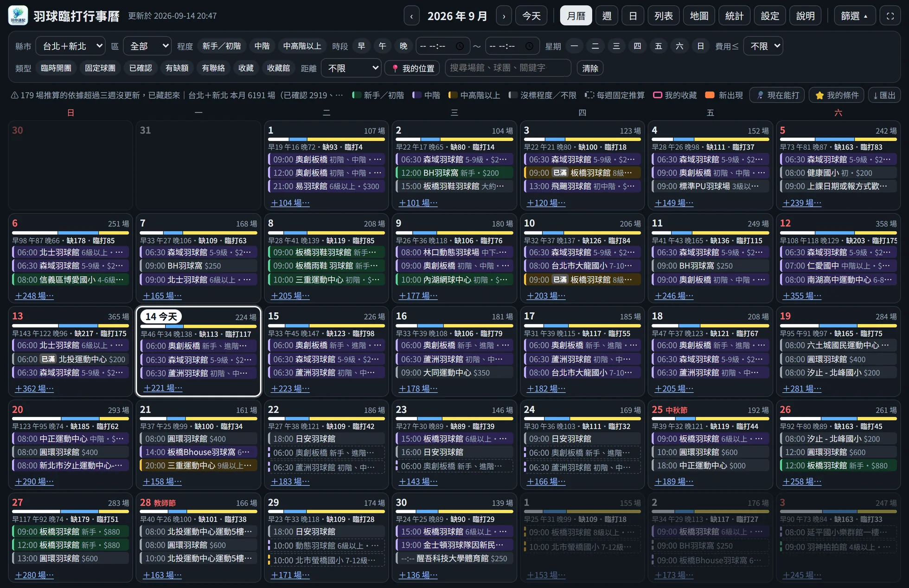
Task: Click 中階 purple legend swatch
Action: pos(416,95)
